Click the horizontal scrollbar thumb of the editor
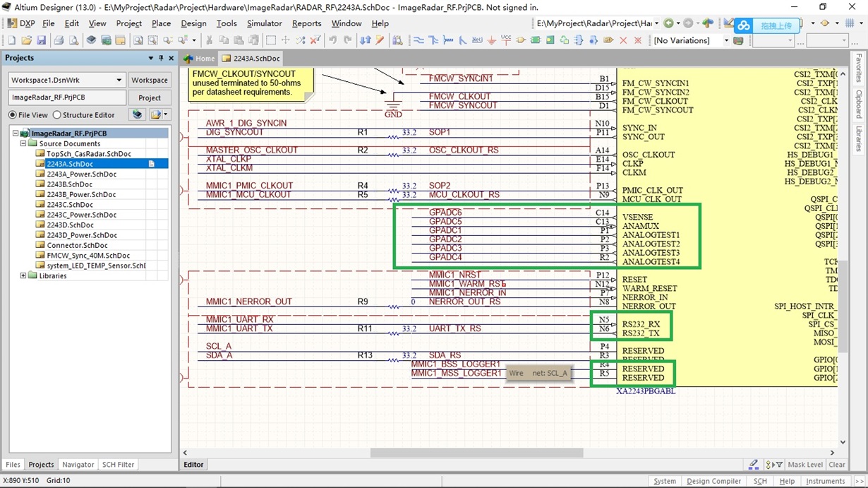The width and height of the screenshot is (868, 488). click(x=477, y=453)
